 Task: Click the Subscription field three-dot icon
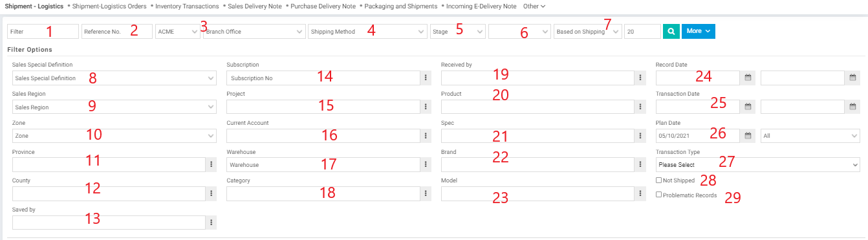[426, 78]
